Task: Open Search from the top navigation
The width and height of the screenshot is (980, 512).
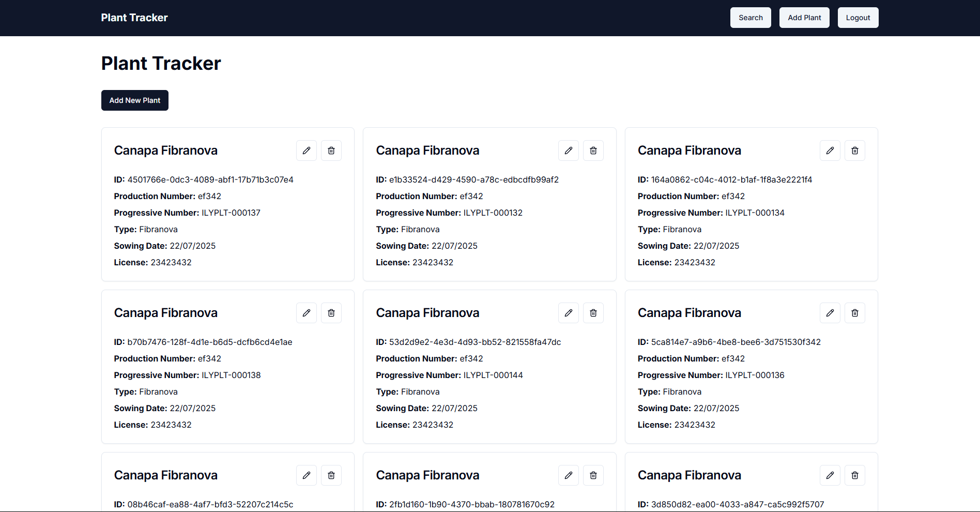Action: (x=751, y=18)
